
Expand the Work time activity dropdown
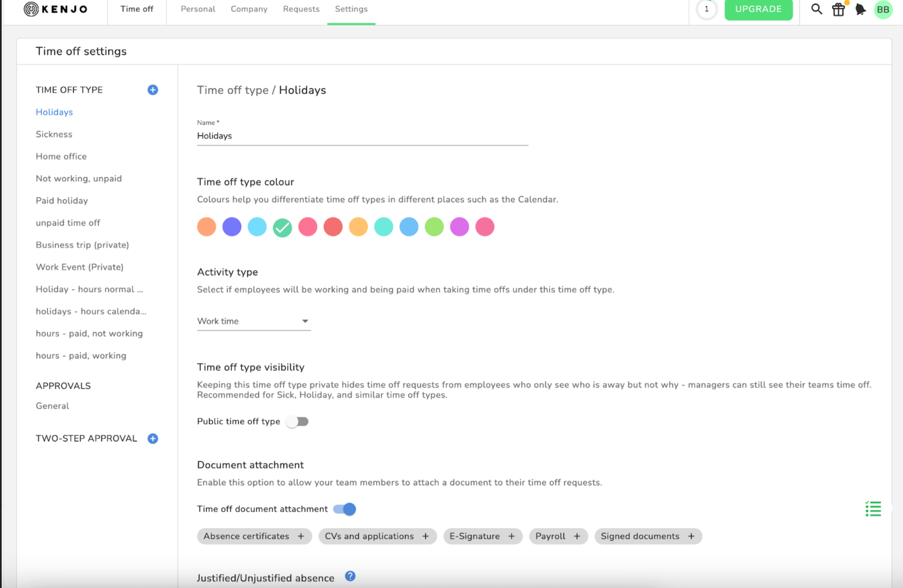254,321
